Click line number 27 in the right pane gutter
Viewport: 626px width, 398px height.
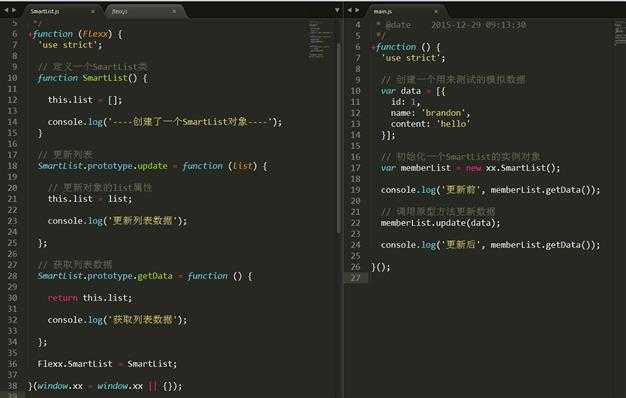[355, 277]
